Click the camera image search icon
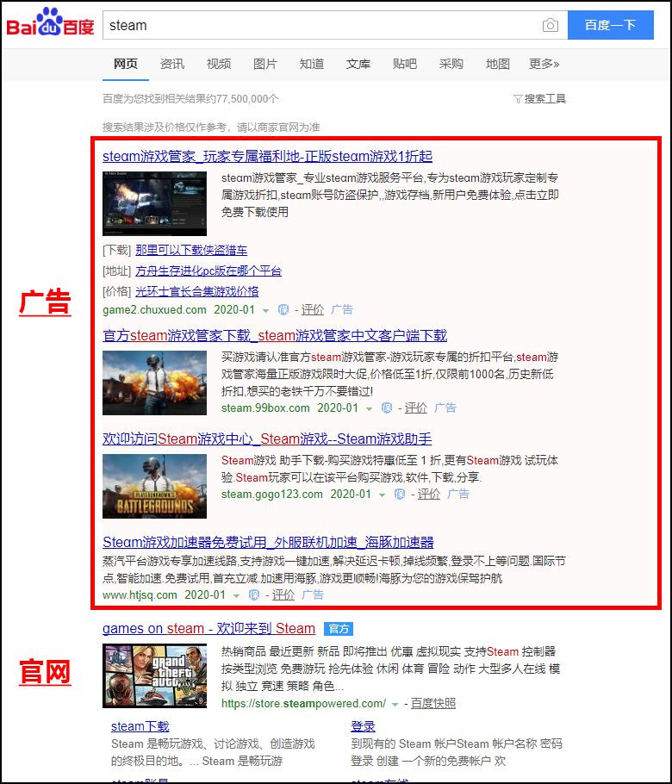The height and width of the screenshot is (784, 672). (550, 25)
